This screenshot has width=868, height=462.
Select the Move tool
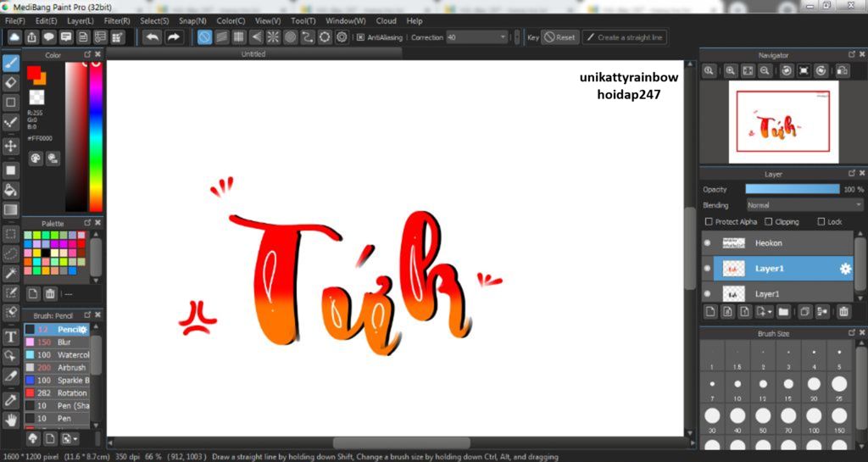click(x=10, y=146)
